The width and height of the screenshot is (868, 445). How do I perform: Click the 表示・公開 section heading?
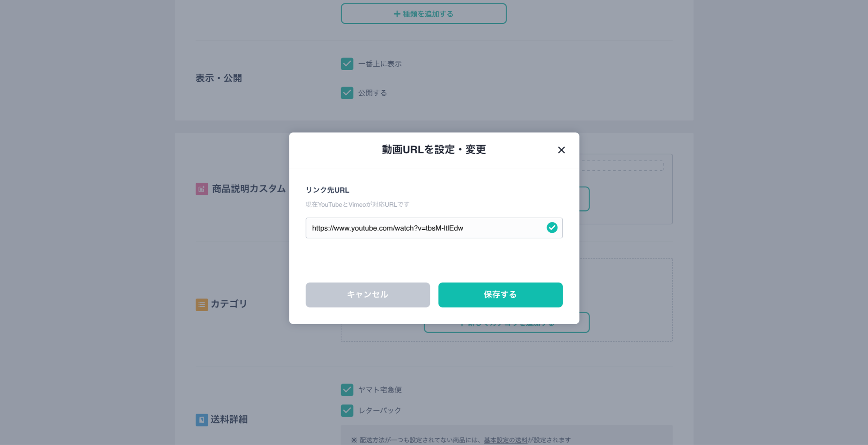pos(219,78)
